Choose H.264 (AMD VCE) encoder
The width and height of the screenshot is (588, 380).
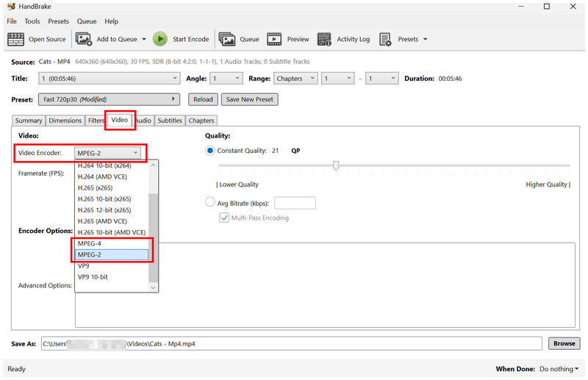coord(112,176)
